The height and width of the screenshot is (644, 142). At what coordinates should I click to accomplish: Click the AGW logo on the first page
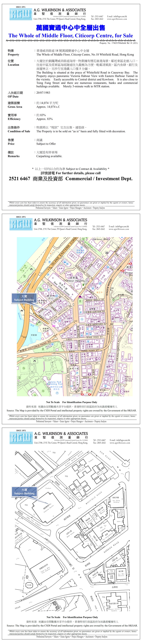coord(20,14)
